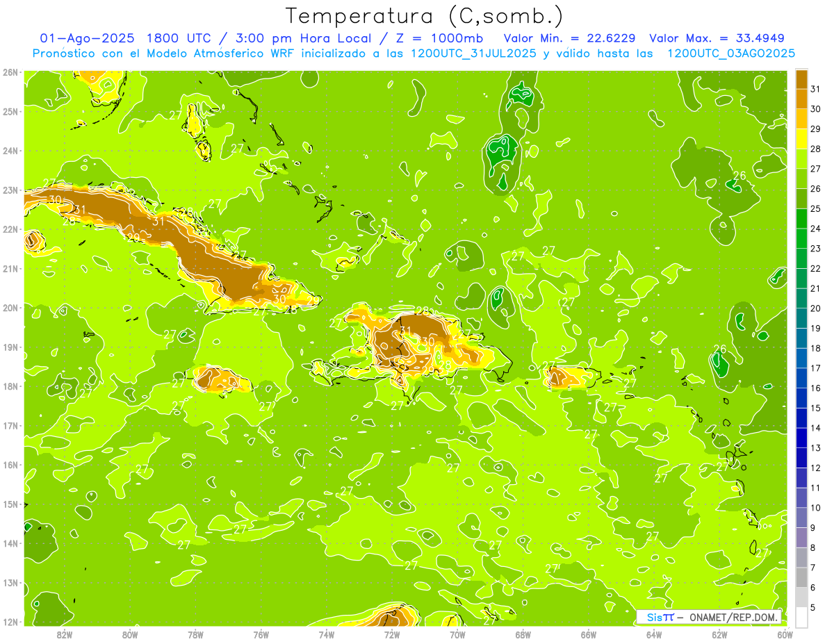Image resolution: width=834 pixels, height=644 pixels.
Task: Click the dark blue legend swatch between 13 and 14
Action: 801,438
